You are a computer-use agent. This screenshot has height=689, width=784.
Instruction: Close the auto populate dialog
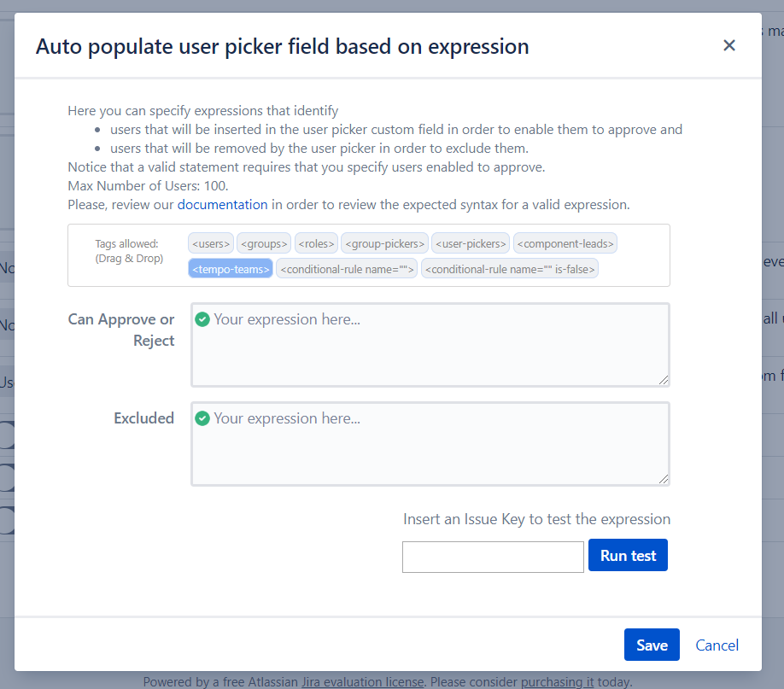728,45
